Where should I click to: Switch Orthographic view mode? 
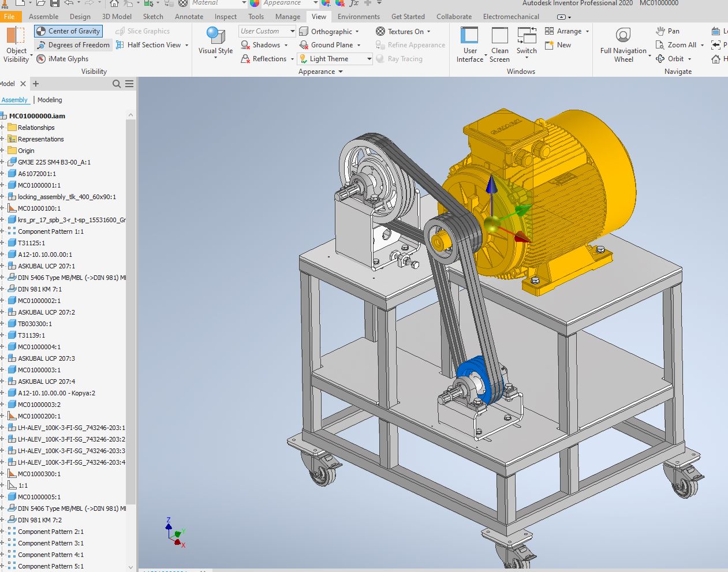[x=326, y=32]
